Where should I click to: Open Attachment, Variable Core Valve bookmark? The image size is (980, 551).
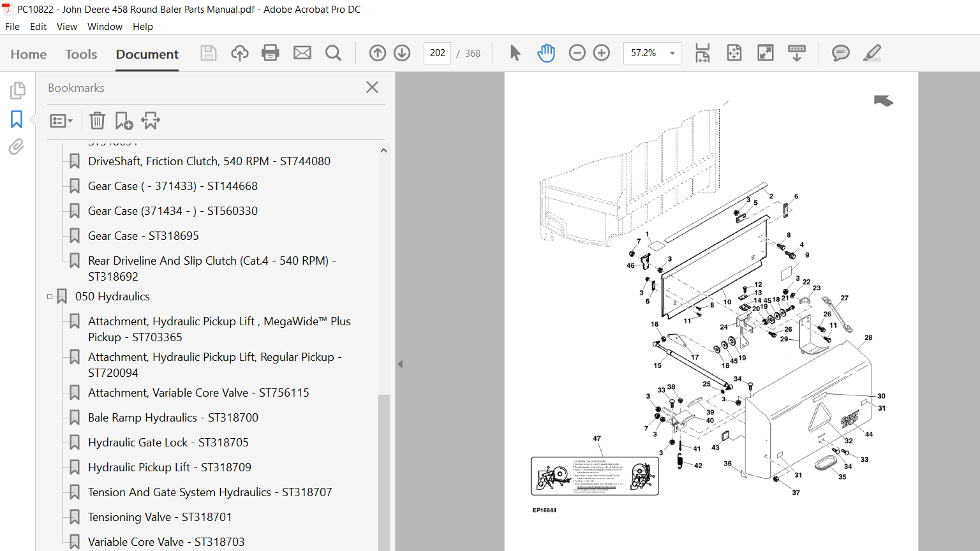[x=198, y=393]
